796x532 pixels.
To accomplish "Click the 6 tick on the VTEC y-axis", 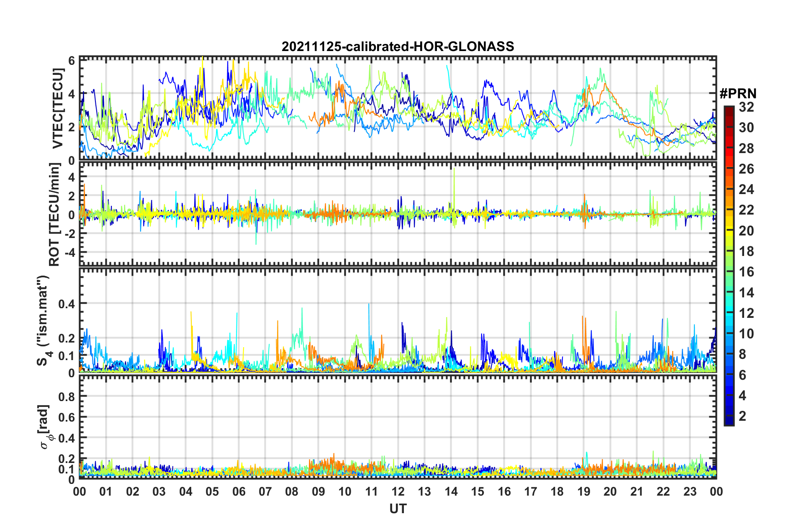I will coord(72,61).
